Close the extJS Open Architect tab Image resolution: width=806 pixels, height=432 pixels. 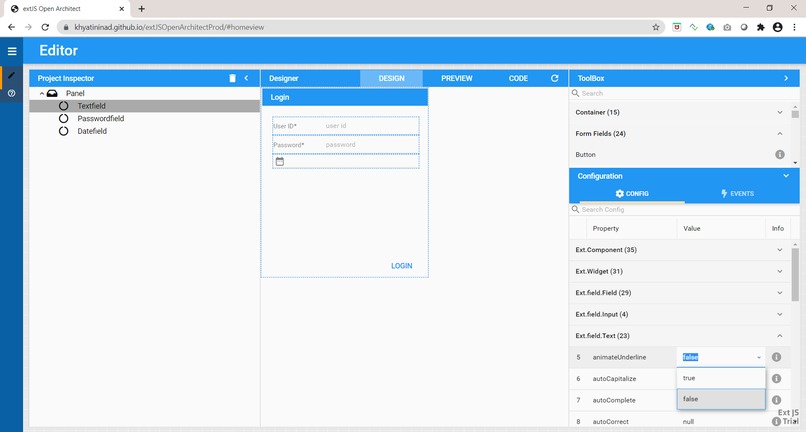coord(122,9)
